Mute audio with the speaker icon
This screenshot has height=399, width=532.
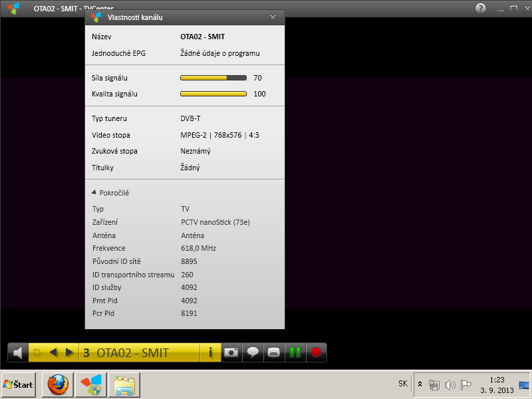point(18,352)
